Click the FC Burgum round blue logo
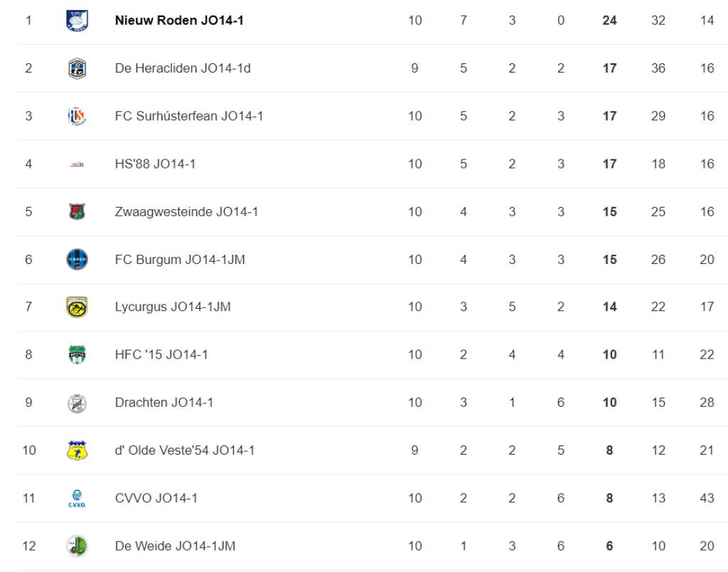This screenshot has width=728, height=572. (x=77, y=259)
